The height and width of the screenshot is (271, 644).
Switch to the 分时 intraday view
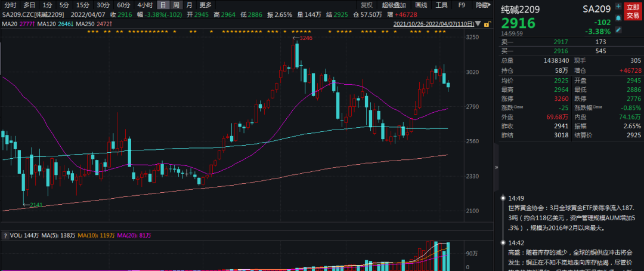tap(11, 5)
